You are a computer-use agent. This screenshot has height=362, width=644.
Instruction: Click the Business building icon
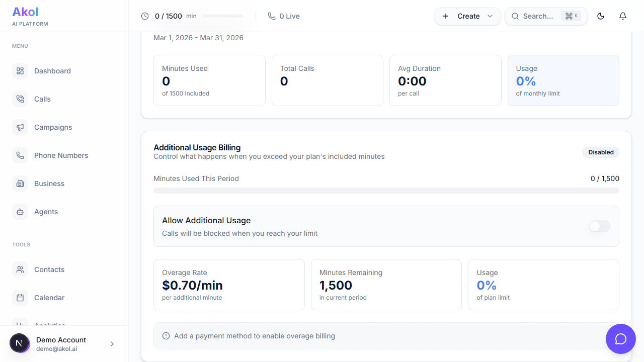point(20,184)
